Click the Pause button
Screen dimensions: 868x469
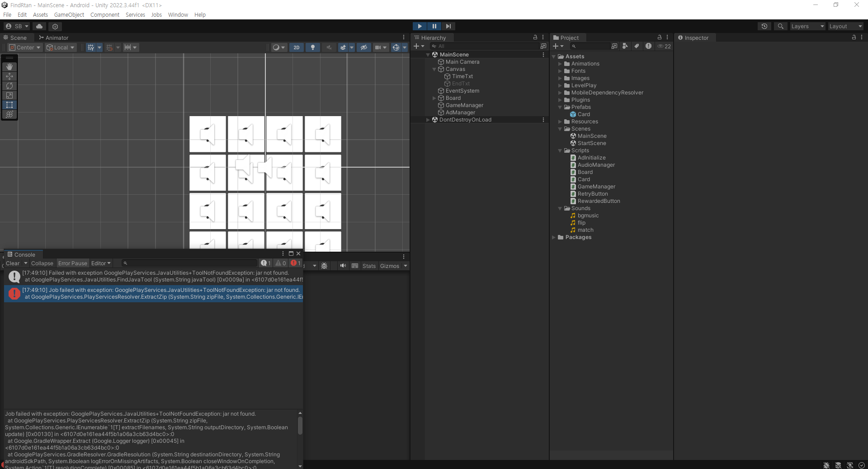pyautogui.click(x=434, y=26)
